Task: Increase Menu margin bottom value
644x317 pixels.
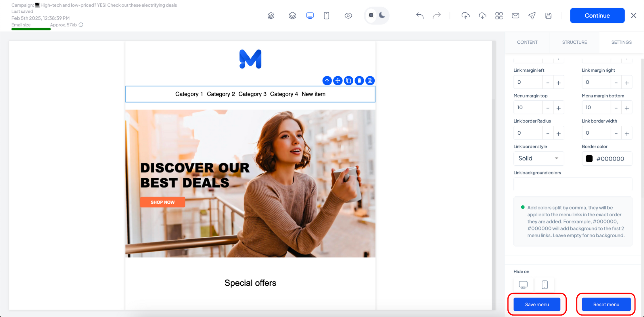Action: 627,108
